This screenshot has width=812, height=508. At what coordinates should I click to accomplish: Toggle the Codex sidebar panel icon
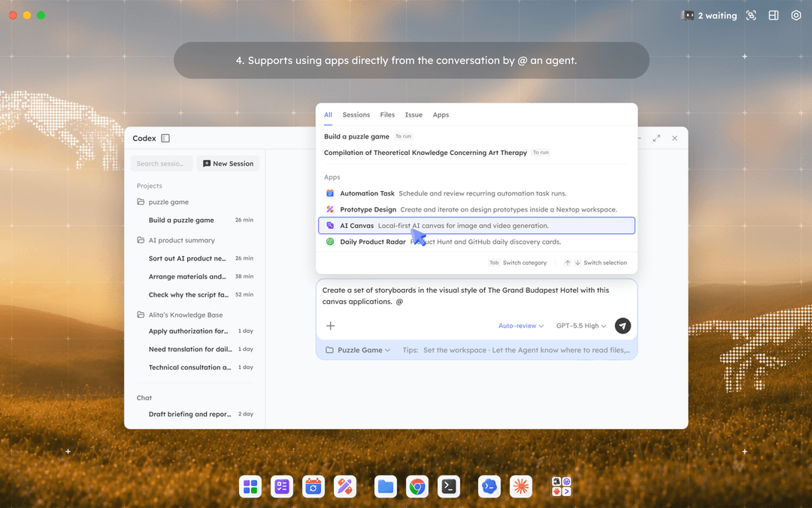pyautogui.click(x=165, y=138)
